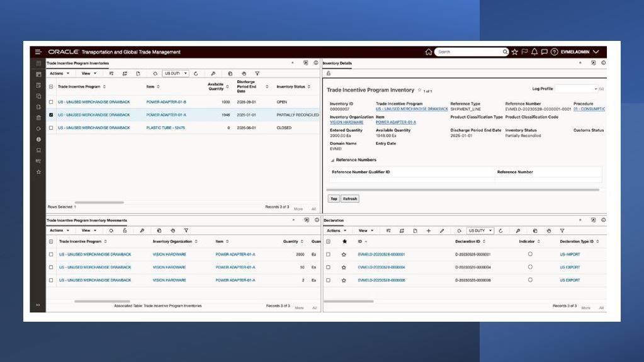Open the notifications bell
Screen dimensions: 644x362
click(x=534, y=52)
